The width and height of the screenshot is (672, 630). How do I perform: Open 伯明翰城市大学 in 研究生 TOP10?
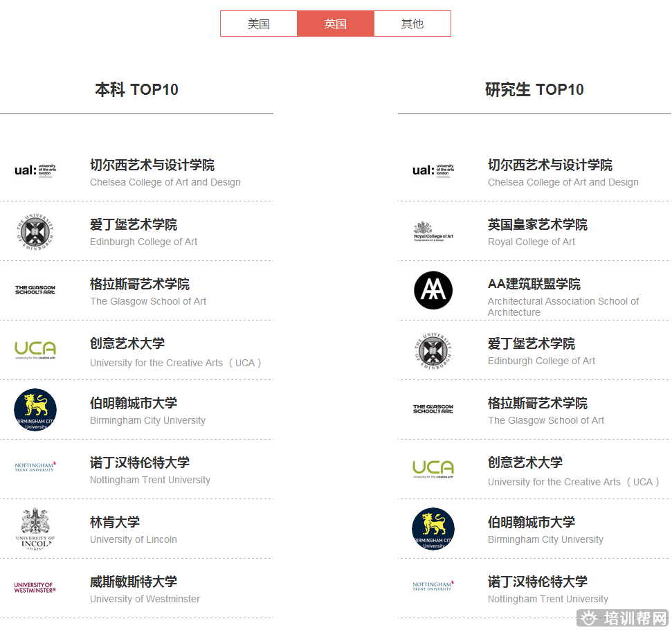point(532,523)
